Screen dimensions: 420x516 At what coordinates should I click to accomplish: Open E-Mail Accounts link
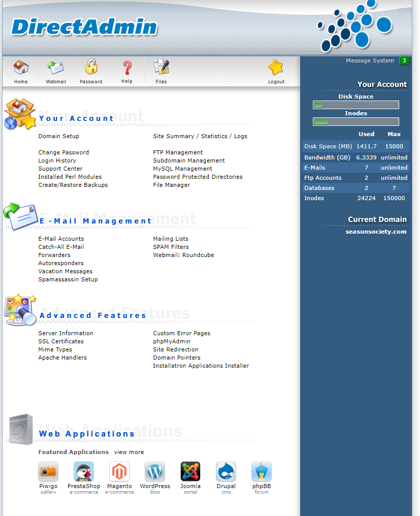coord(61,239)
